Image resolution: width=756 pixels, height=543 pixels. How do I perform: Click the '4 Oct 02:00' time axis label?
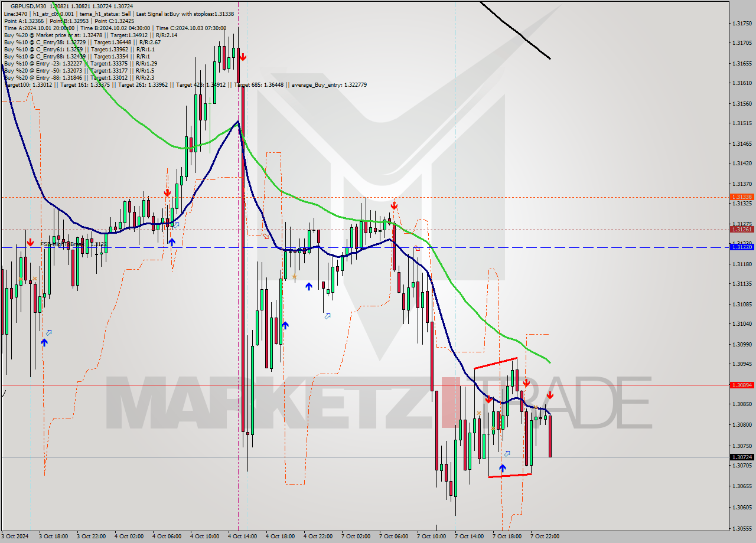[x=129, y=537]
